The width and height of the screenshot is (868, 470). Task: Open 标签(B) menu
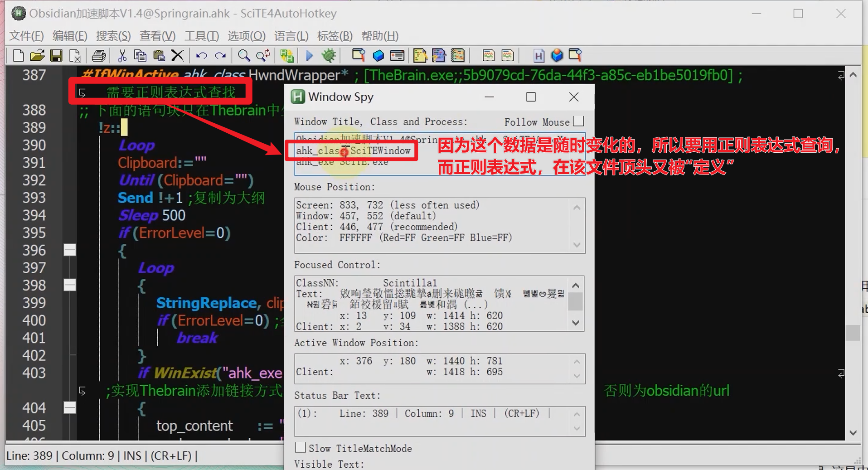[x=335, y=36]
